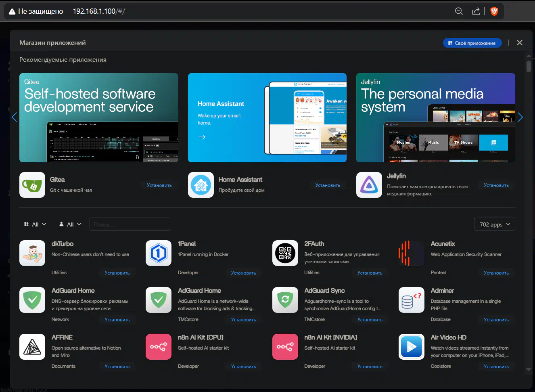Open the AdGuard Home Network app icon
Viewport: 535px width, 392px height.
point(32,300)
